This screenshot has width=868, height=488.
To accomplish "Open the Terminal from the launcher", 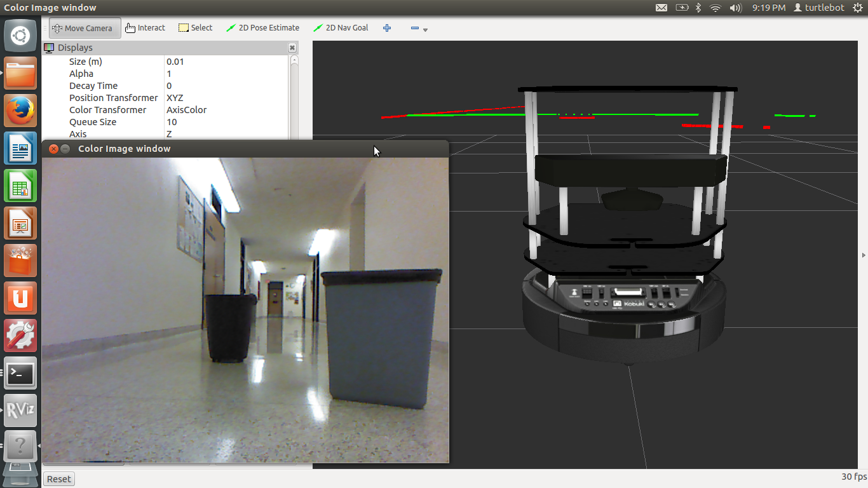I will click(x=20, y=373).
